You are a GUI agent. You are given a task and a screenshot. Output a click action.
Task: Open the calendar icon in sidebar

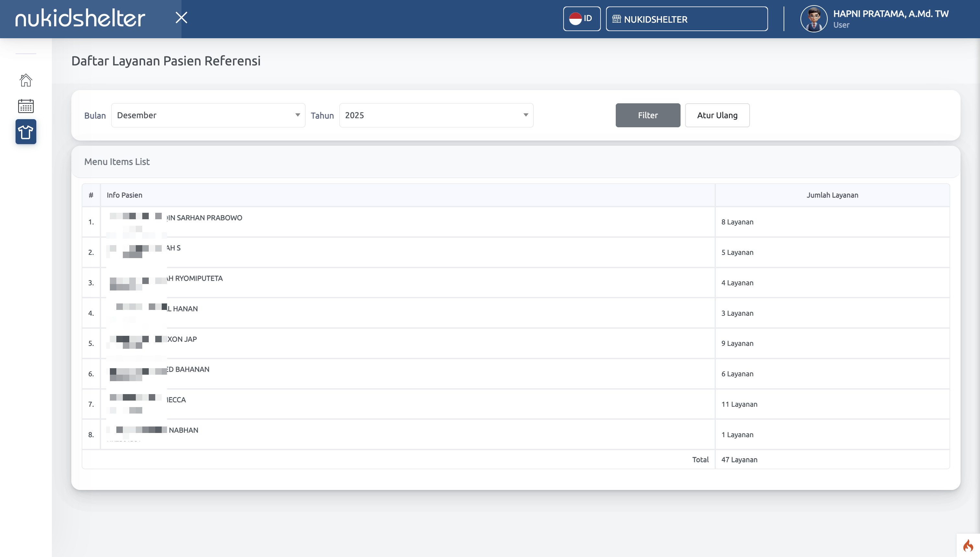(x=26, y=106)
